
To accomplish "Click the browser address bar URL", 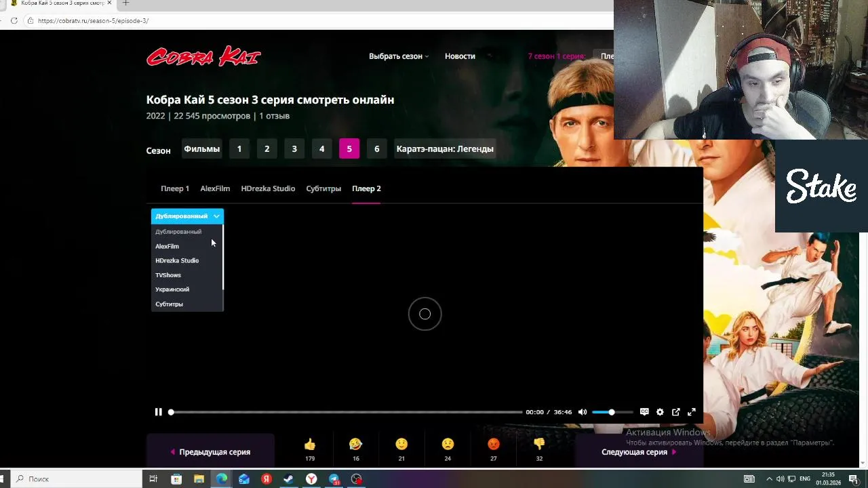I will (x=93, y=21).
